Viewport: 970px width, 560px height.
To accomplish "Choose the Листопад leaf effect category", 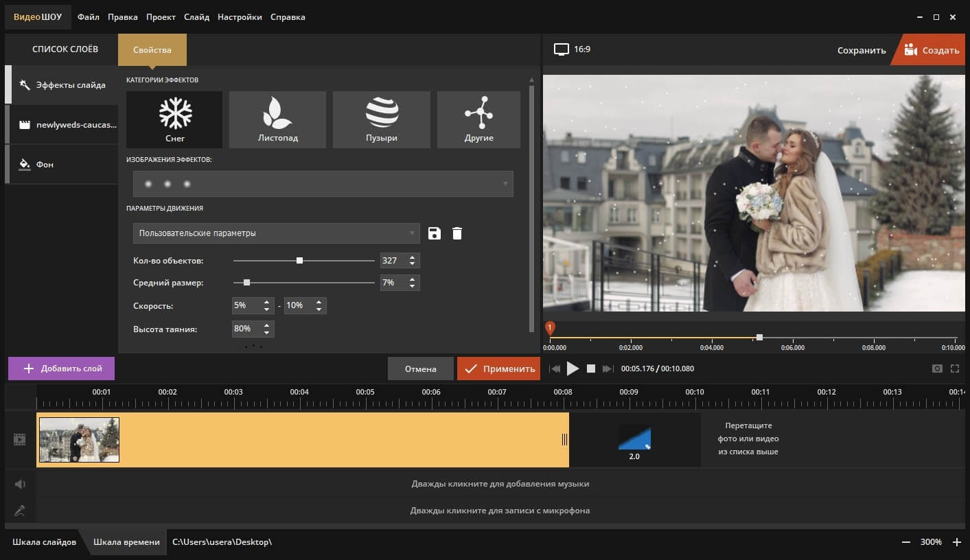I will [x=277, y=119].
